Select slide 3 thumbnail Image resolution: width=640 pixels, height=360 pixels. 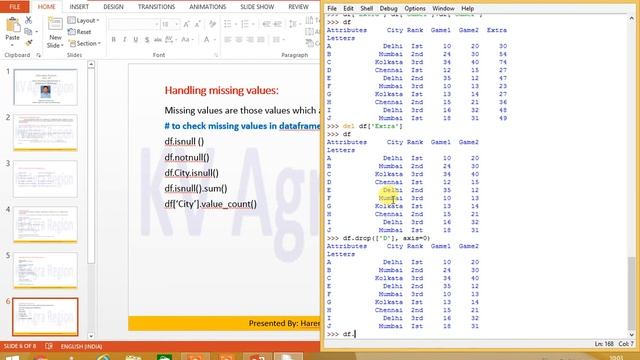coord(45,179)
